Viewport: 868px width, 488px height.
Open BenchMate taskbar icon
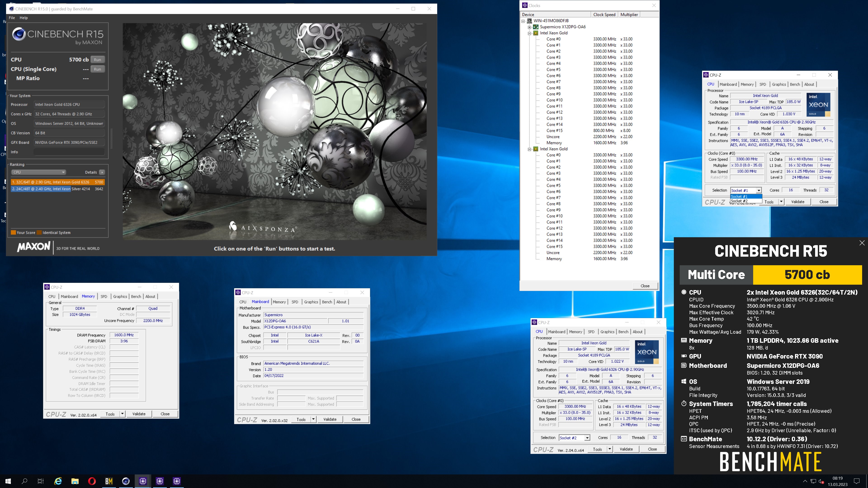click(x=109, y=481)
